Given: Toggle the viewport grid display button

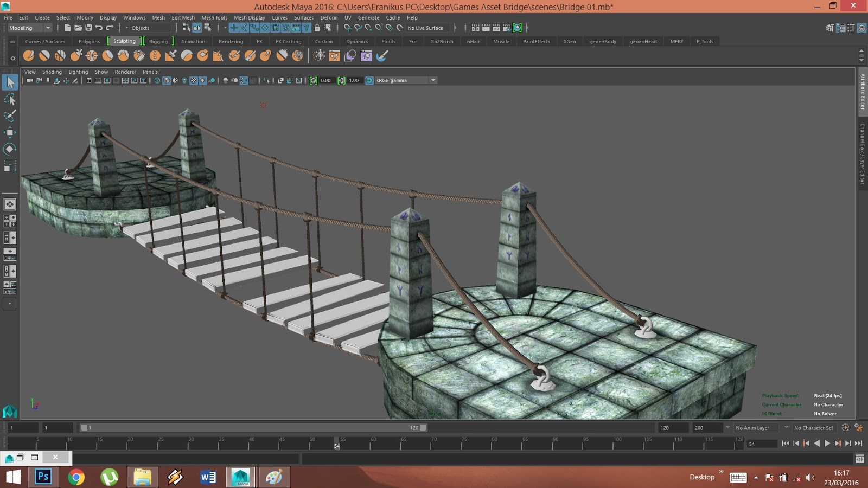Looking at the screenshot, I should pyautogui.click(x=89, y=80).
